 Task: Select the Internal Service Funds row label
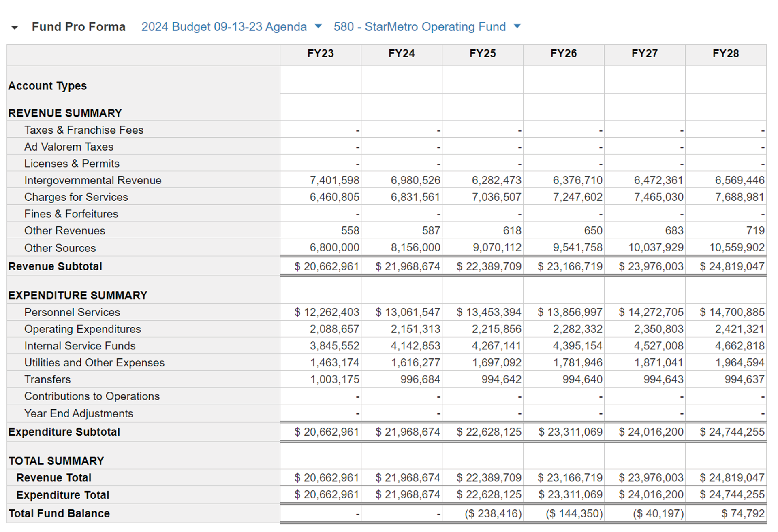click(80, 346)
